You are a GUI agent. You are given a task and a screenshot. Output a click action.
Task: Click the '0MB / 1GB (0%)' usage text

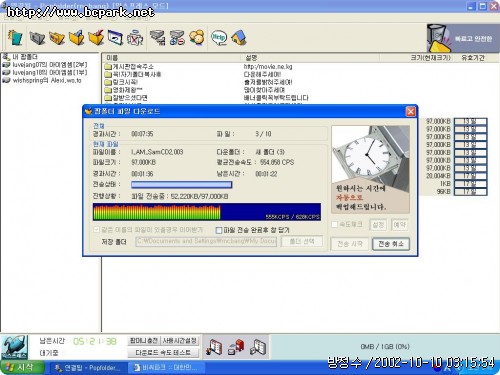click(385, 347)
